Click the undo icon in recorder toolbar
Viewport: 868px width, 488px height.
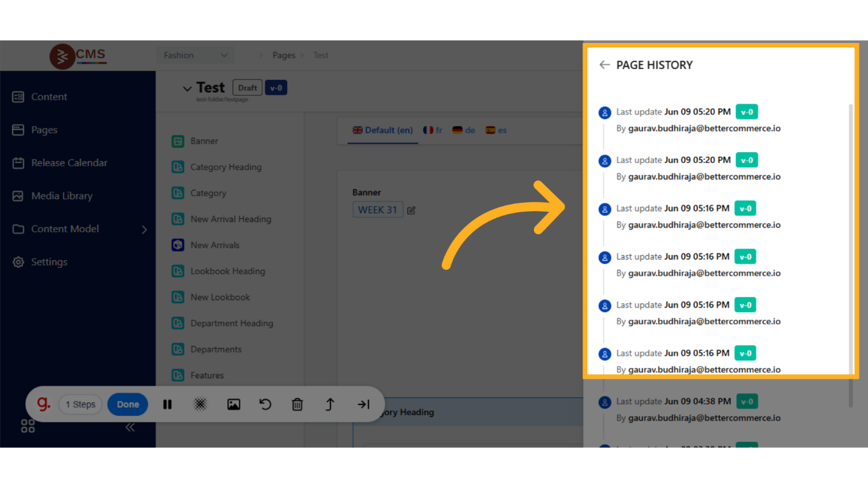(265, 404)
